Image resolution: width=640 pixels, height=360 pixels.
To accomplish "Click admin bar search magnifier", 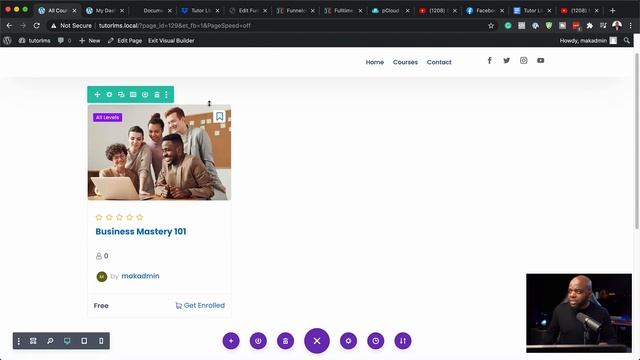I will [627, 40].
